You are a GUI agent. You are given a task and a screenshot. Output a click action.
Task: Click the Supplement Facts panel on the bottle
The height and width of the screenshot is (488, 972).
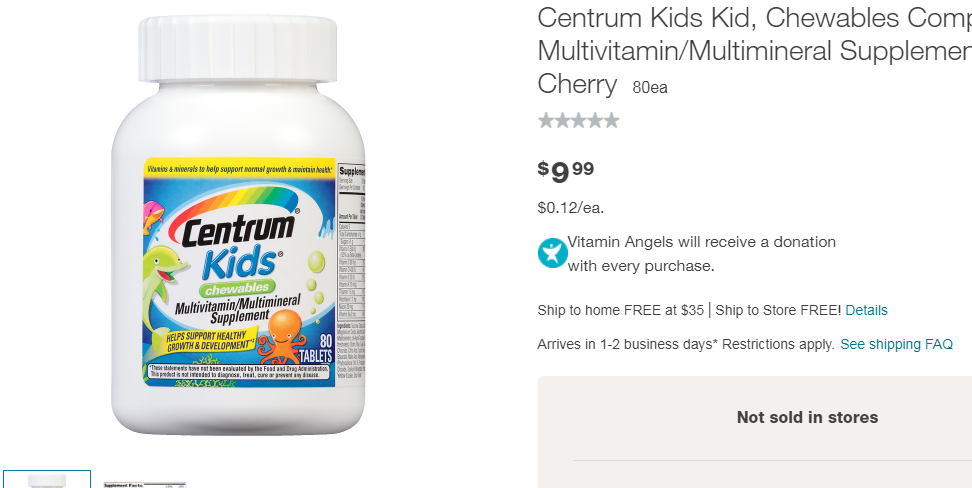pyautogui.click(x=351, y=273)
